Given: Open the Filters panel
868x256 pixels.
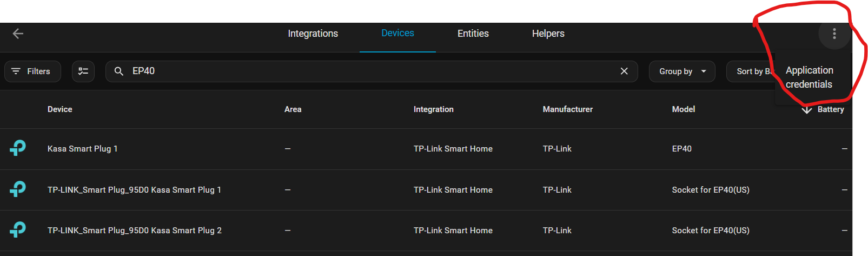Looking at the screenshot, I should pyautogui.click(x=32, y=71).
